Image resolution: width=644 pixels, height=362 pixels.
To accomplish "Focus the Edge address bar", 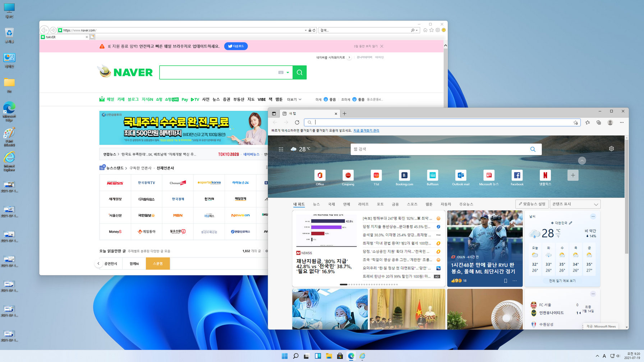I will point(442,122).
